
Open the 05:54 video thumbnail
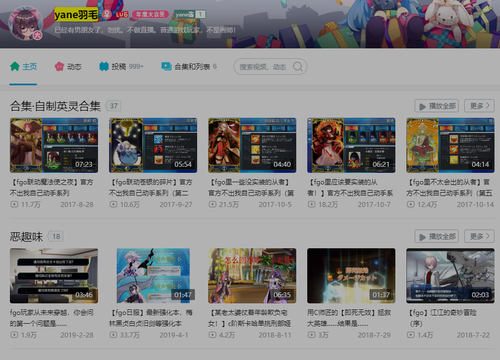(x=153, y=145)
